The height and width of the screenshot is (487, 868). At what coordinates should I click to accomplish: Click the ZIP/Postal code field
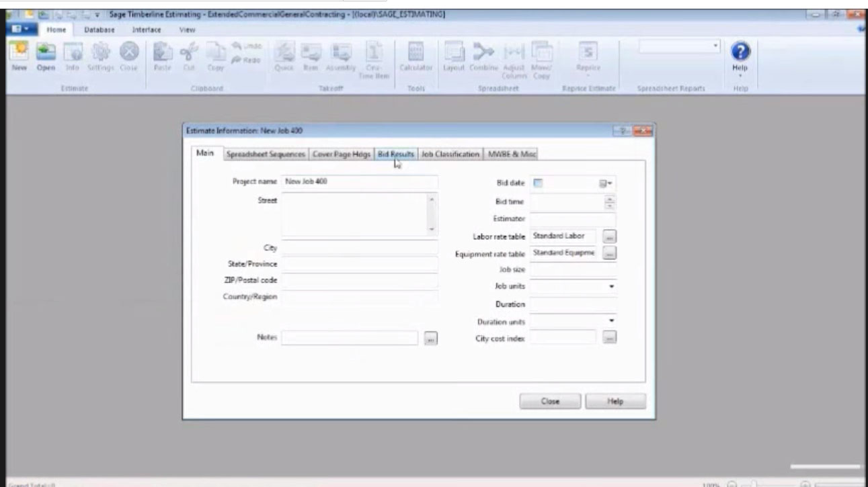point(360,280)
